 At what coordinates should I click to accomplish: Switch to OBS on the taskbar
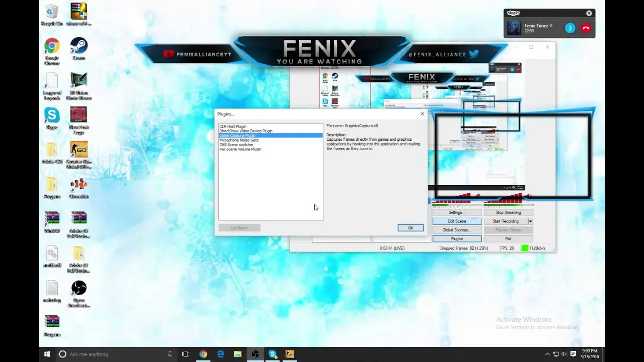point(255,354)
